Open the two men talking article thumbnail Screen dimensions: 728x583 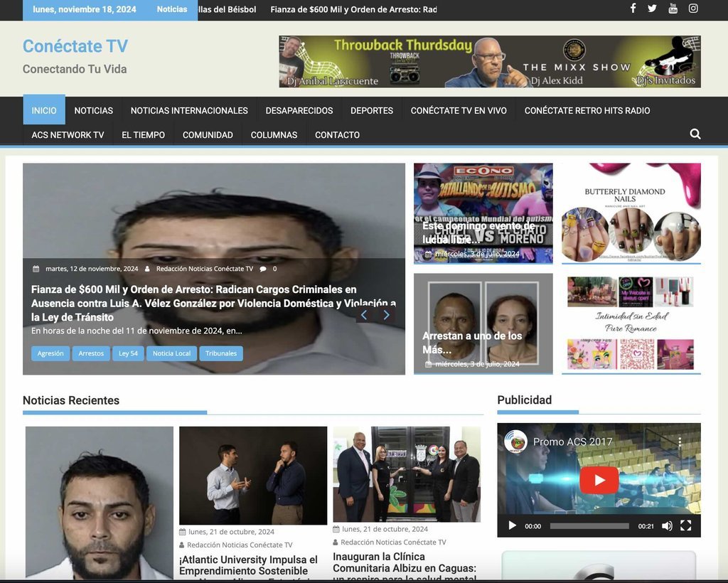(253, 476)
